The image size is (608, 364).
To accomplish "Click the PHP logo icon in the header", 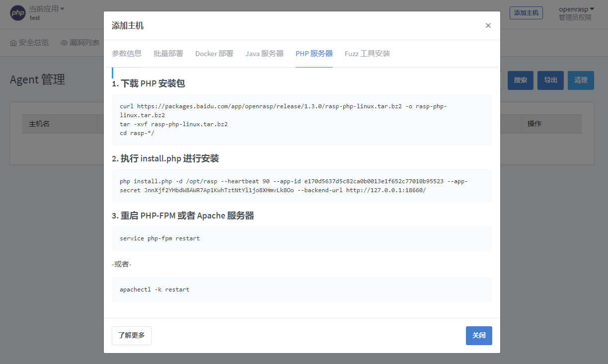I will (x=18, y=13).
